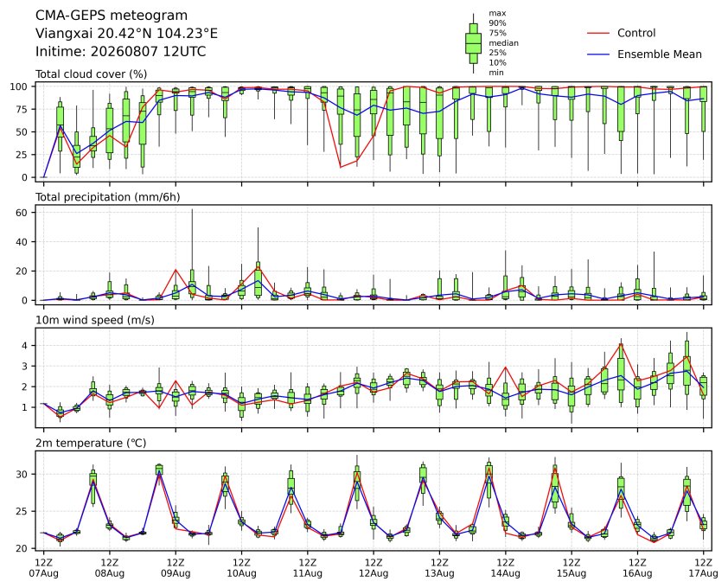Screen dimensions: 728x588
Task: Select the Control legend label
Action: 636,33
